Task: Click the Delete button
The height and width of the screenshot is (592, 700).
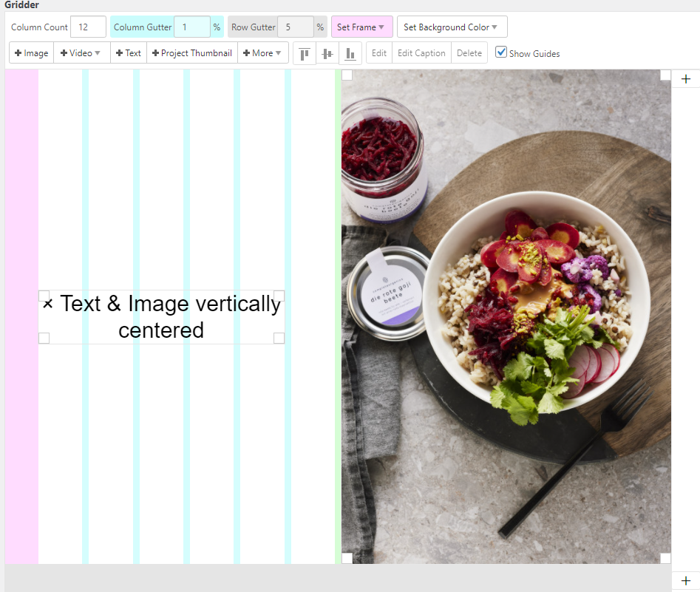Action: coord(469,53)
